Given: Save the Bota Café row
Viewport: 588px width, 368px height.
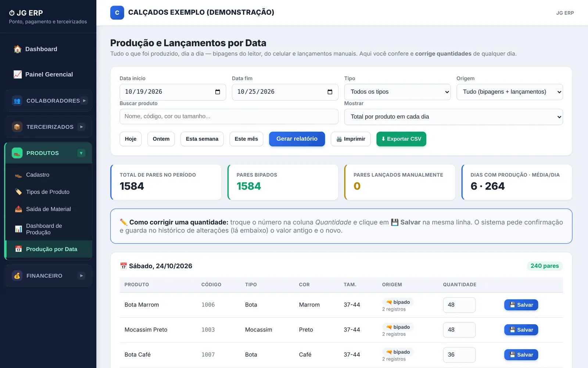Looking at the screenshot, I should click(x=521, y=355).
